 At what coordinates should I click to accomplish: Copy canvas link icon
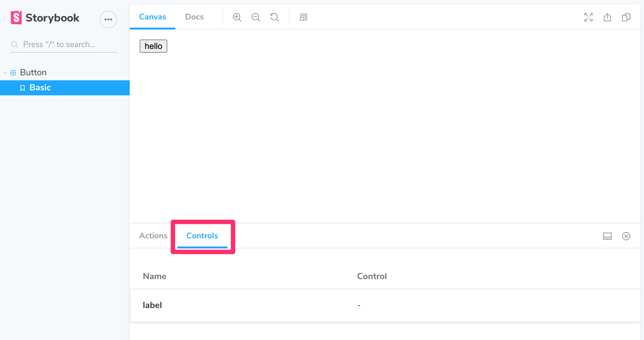[x=626, y=17]
